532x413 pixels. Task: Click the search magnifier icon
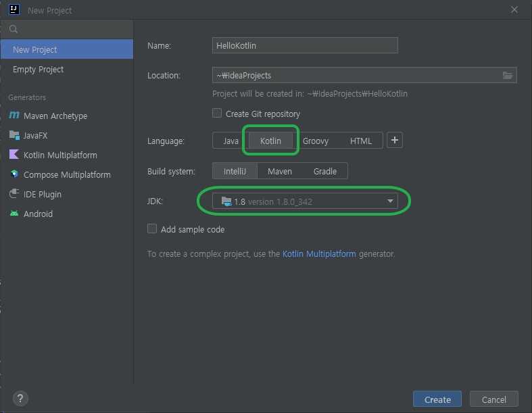click(x=14, y=29)
